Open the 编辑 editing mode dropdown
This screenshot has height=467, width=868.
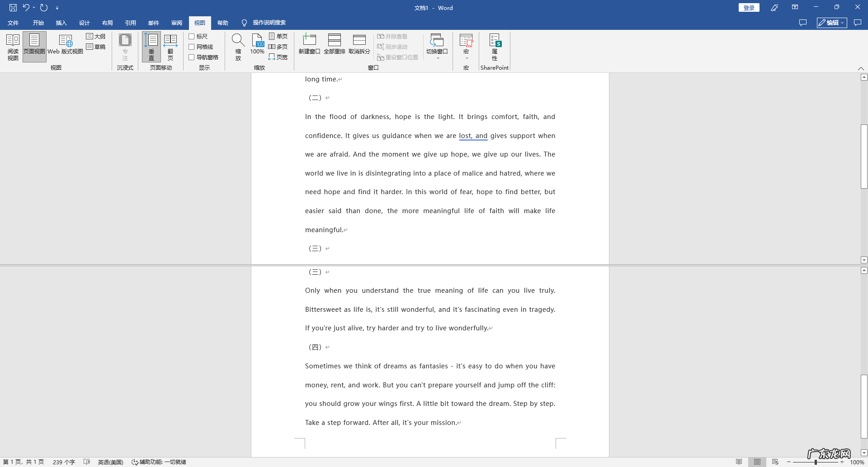832,23
